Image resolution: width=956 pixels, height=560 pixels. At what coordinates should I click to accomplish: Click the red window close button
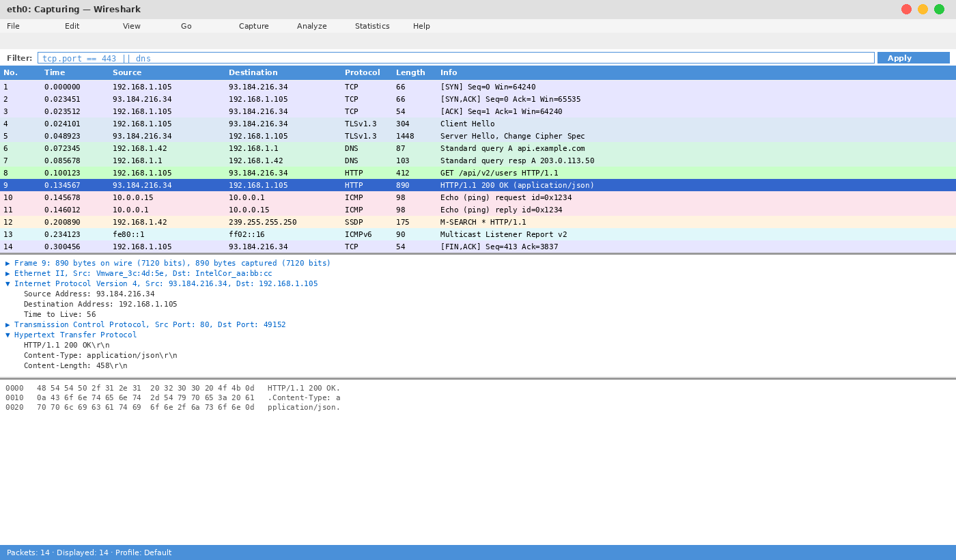click(x=906, y=9)
